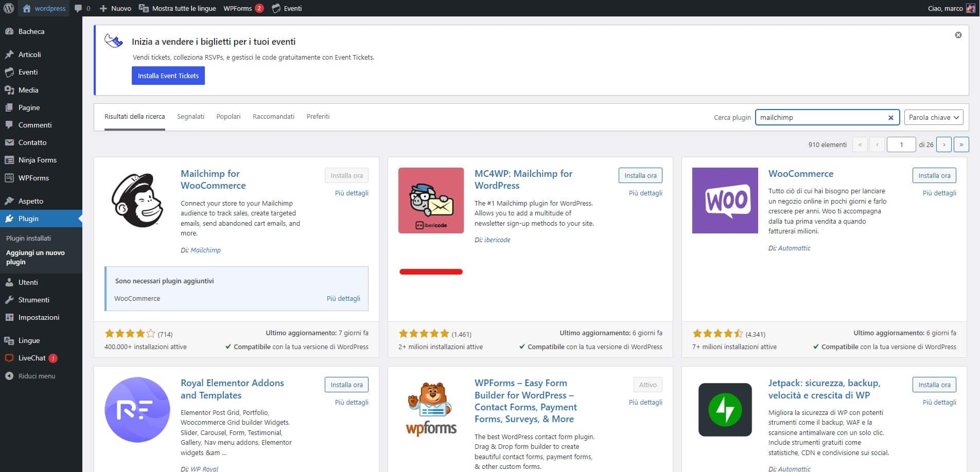The height and width of the screenshot is (472, 980).
Task: Open Jetpack plugin title link
Action: tap(824, 389)
